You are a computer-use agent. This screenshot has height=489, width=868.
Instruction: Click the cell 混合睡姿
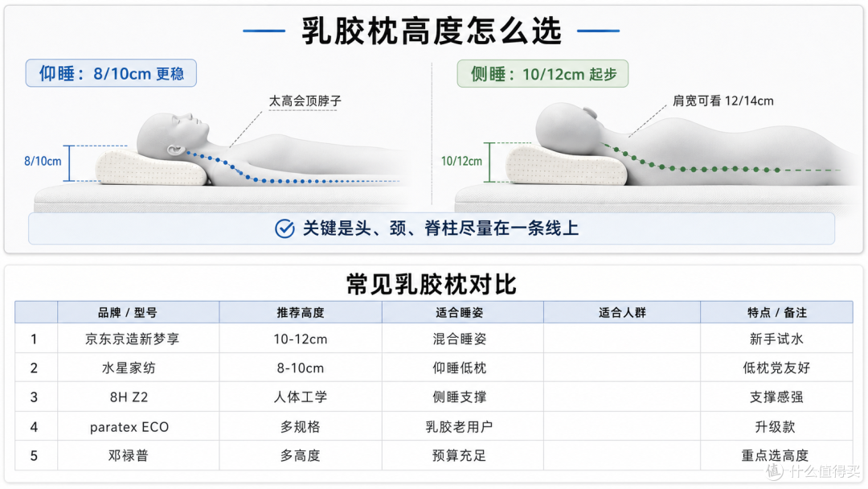pyautogui.click(x=463, y=339)
